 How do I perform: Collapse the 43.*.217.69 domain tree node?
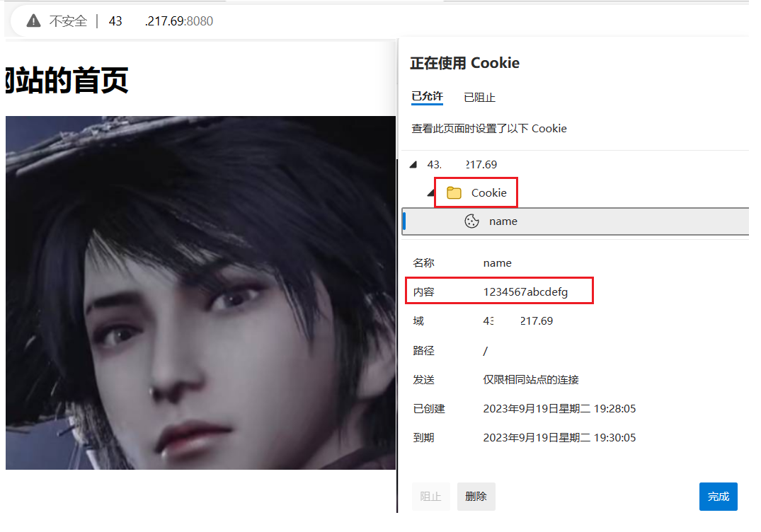click(x=413, y=165)
